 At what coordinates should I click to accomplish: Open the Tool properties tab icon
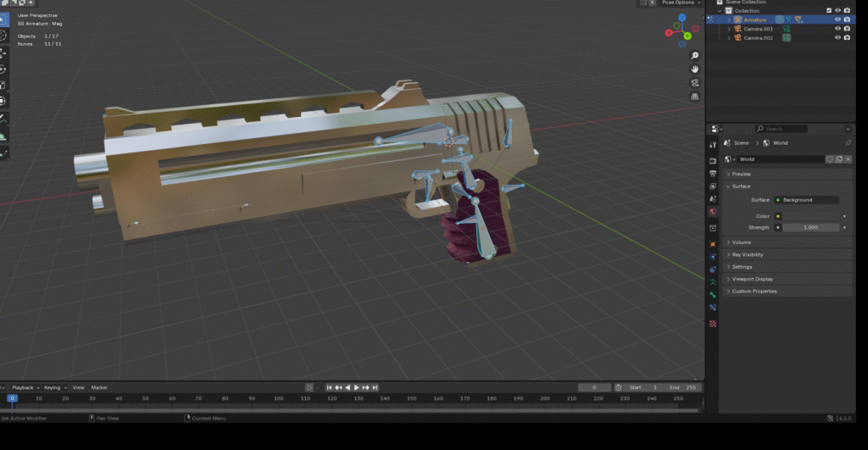tap(713, 145)
